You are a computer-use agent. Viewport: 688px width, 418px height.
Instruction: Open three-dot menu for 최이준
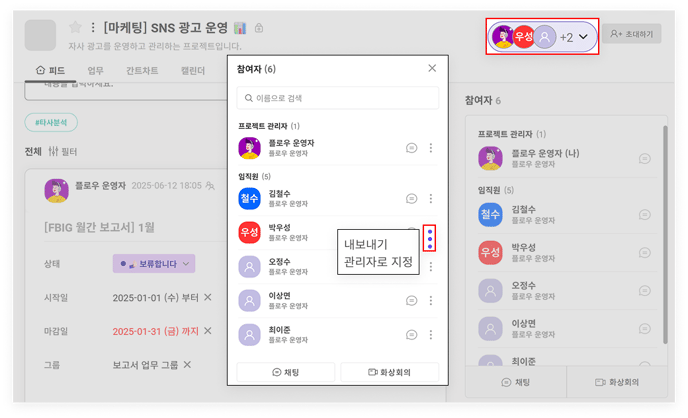pyautogui.click(x=431, y=335)
